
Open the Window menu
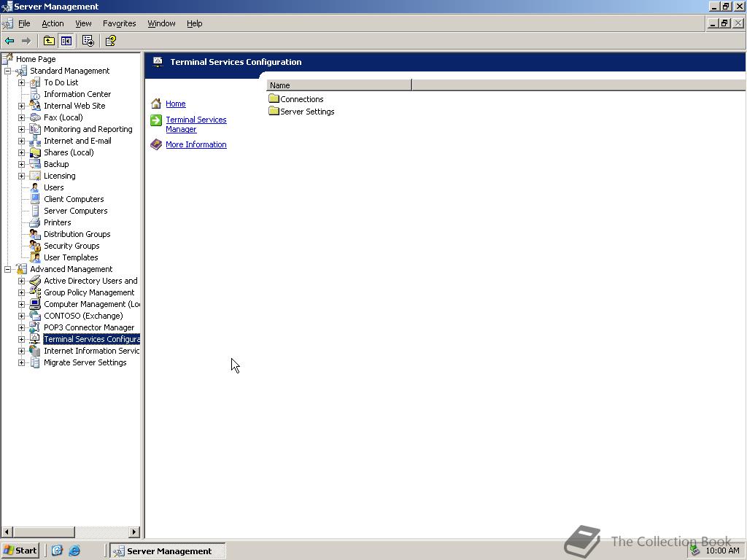click(161, 23)
